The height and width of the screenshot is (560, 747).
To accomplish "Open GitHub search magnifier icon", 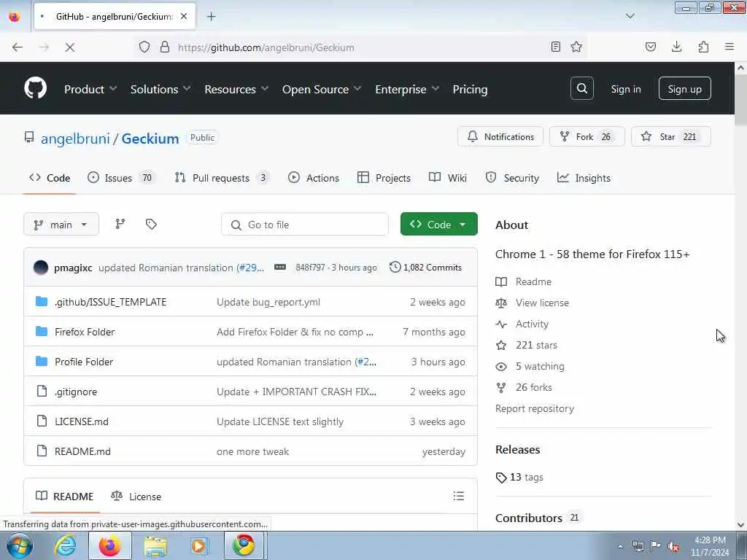I will [x=581, y=88].
